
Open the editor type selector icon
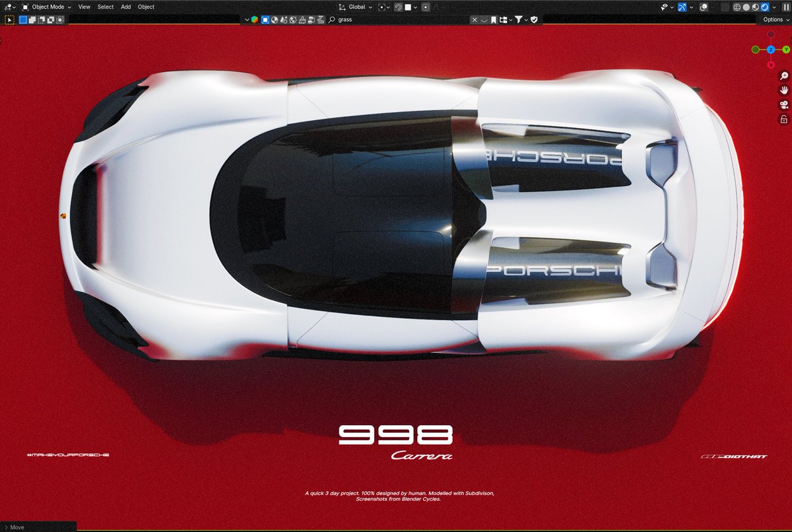[9, 7]
